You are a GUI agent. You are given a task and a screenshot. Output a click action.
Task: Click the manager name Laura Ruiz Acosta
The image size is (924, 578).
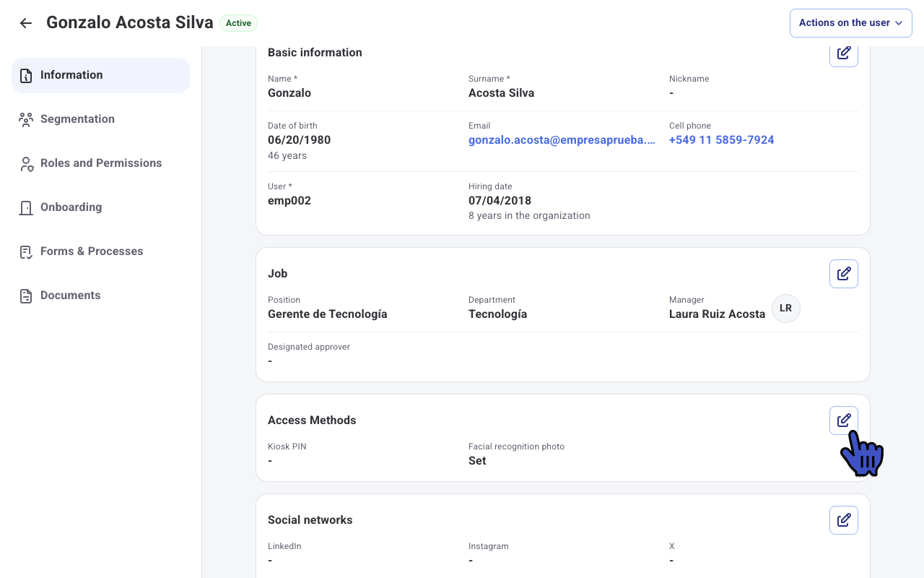point(717,314)
